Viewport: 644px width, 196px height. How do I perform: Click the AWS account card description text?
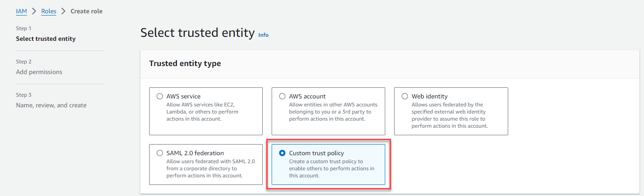tap(333, 112)
